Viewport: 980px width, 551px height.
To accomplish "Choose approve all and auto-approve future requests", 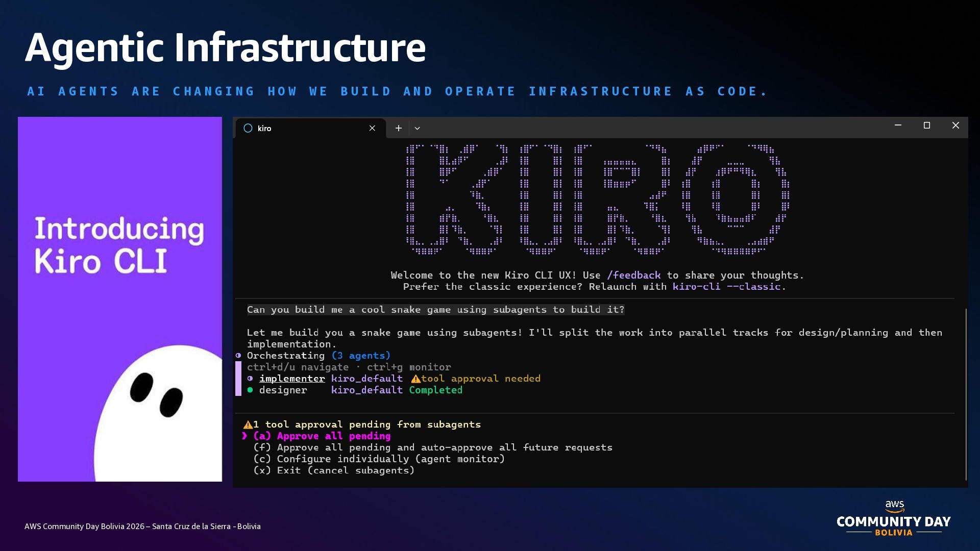I will (433, 447).
